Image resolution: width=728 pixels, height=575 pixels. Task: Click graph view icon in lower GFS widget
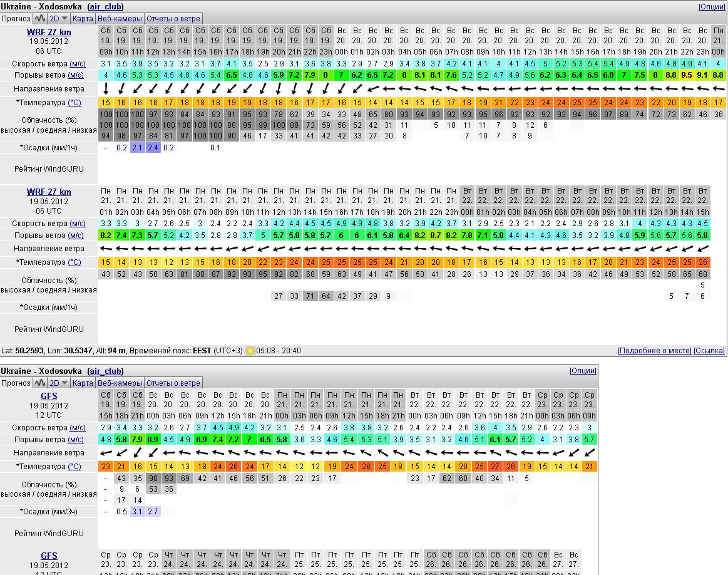(40, 383)
